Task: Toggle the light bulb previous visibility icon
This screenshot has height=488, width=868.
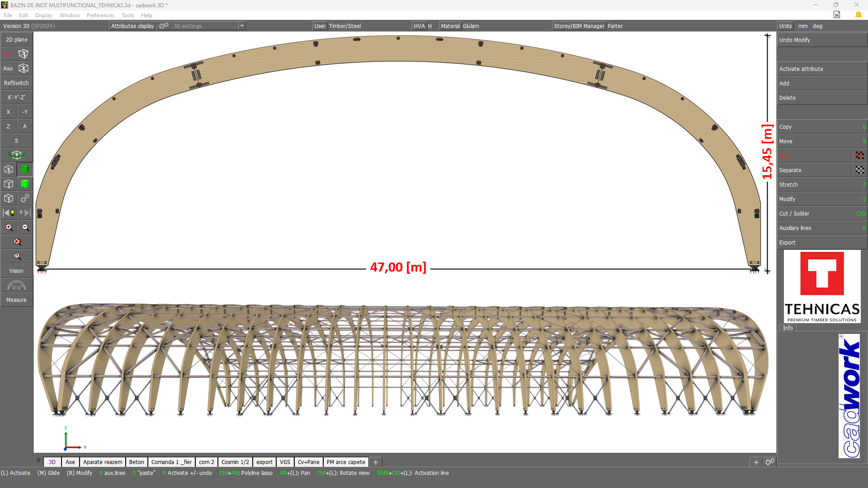Action: (9, 213)
